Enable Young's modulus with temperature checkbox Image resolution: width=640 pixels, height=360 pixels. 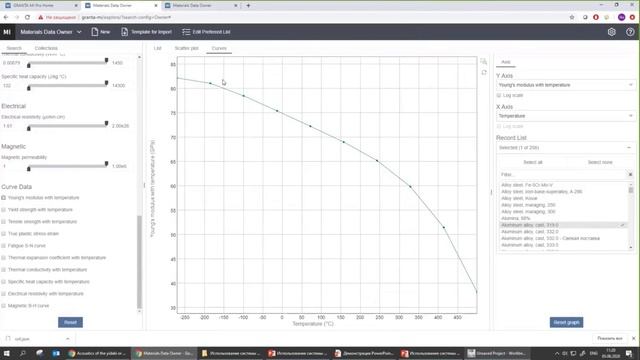pos(4,198)
